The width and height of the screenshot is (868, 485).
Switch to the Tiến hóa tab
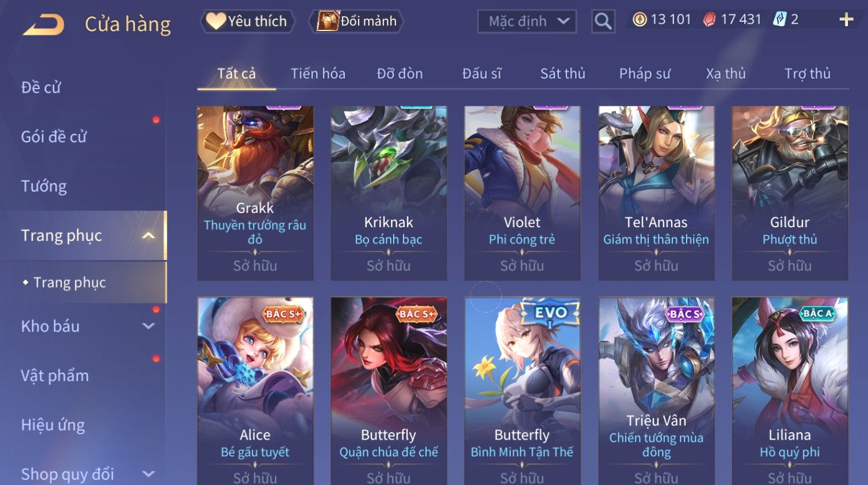coord(318,74)
